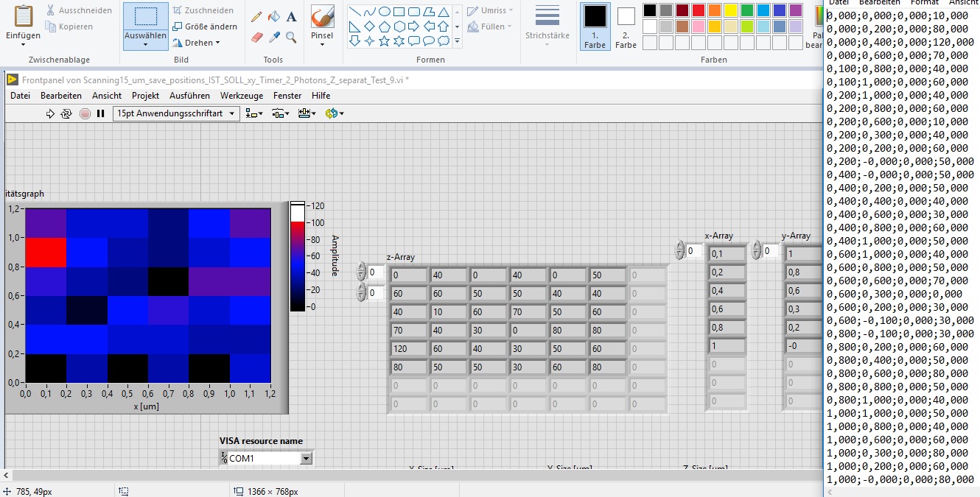Viewport: 980px width, 497px height.
Task: Open the 15pt Anwendungsschriftart font dropdown
Action: click(176, 113)
